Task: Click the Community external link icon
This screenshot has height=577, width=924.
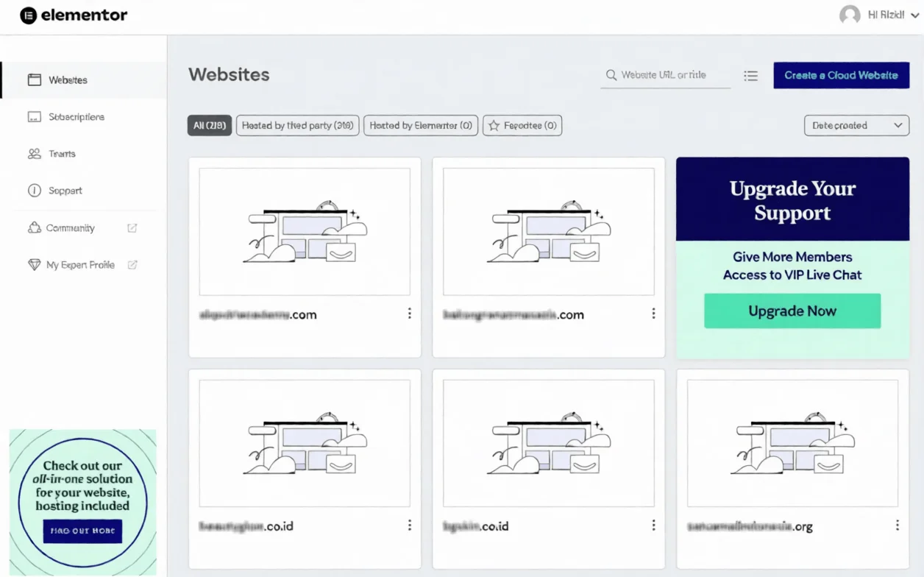Action: (x=132, y=228)
